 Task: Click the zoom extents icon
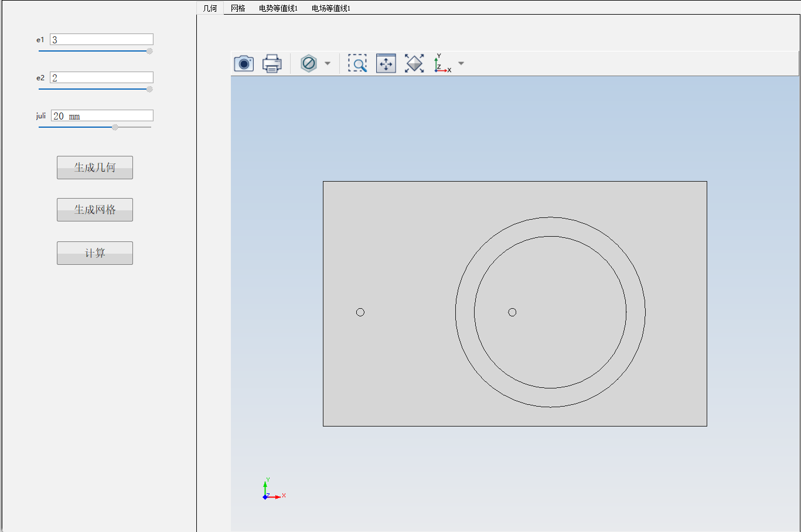(414, 63)
